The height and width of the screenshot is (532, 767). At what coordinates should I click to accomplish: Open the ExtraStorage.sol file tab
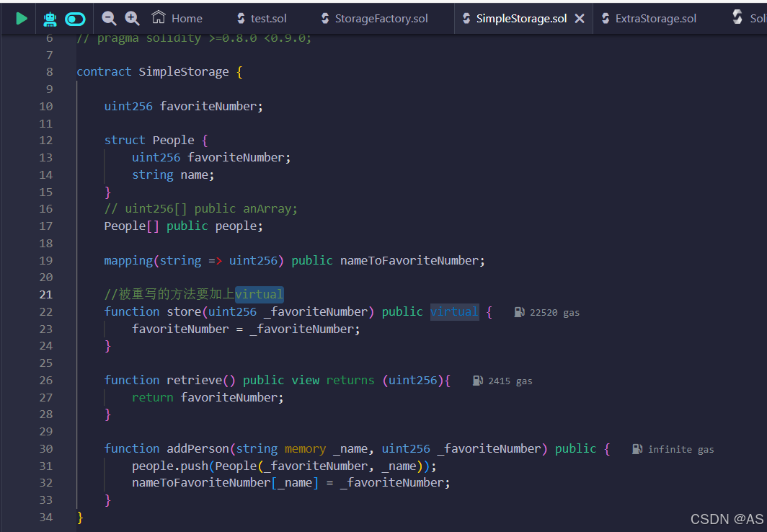[x=649, y=18]
